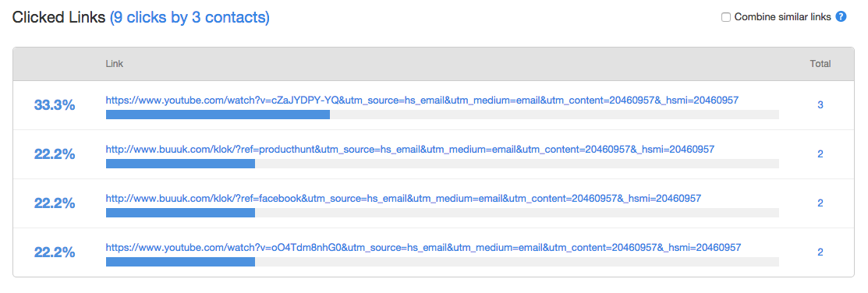Click the 33.3% percentage value
The image size is (868, 293).
coord(55,105)
